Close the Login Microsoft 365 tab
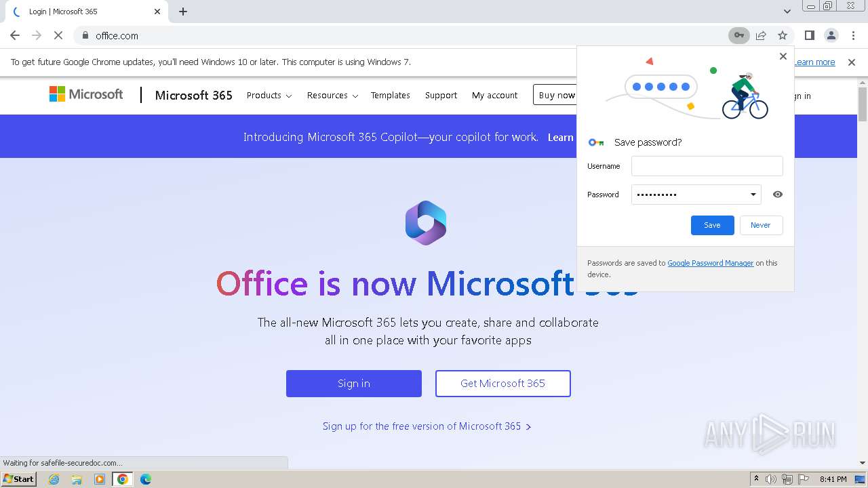The width and height of the screenshot is (868, 488). tap(157, 12)
